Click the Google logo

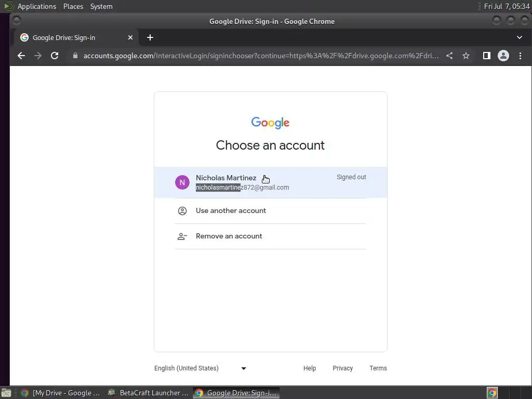pos(270,123)
